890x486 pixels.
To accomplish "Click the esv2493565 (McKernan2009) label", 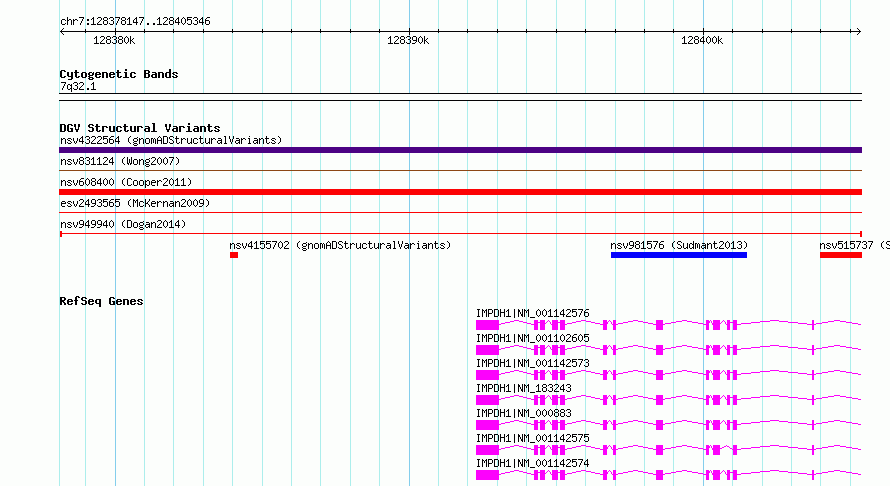I will pos(135,203).
